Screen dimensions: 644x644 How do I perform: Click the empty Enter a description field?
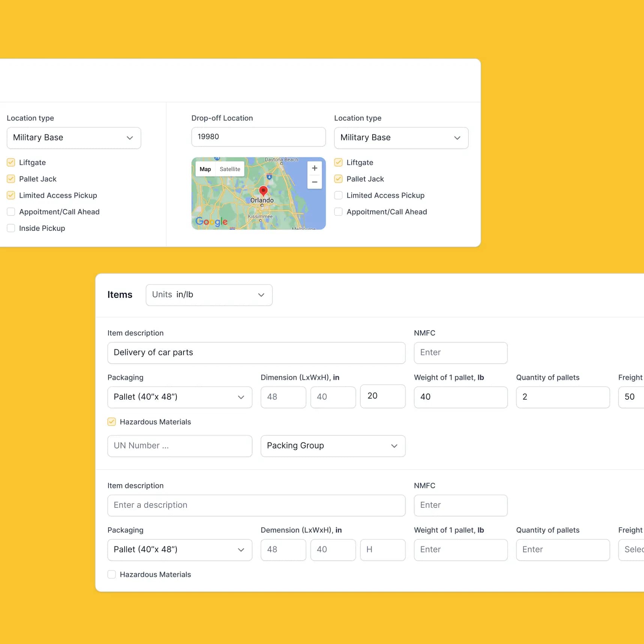256,505
